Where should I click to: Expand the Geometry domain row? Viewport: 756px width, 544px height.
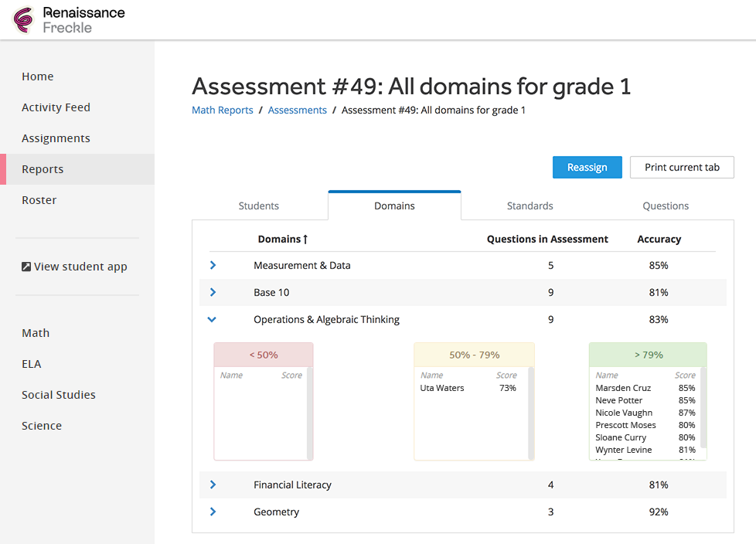coord(213,512)
